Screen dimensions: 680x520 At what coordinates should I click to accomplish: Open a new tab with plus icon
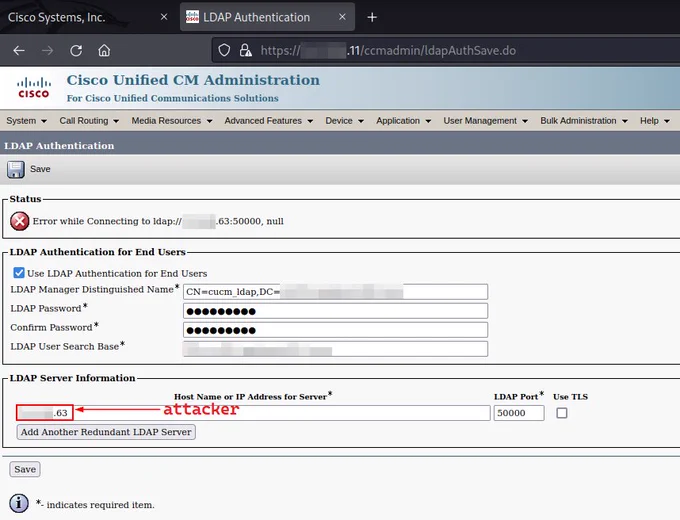click(372, 17)
